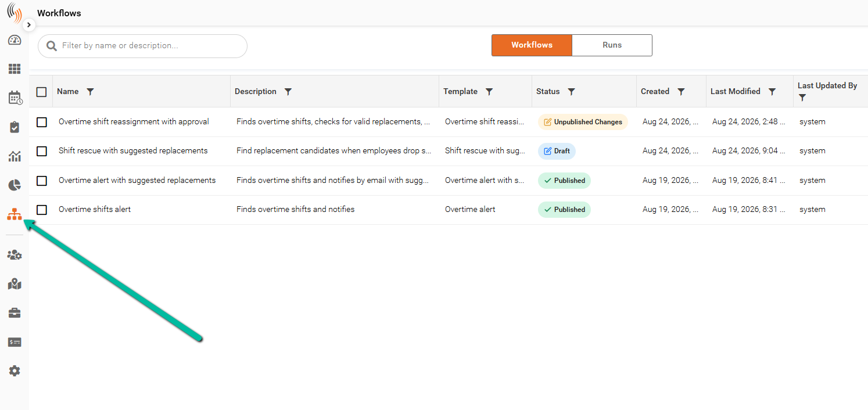Click 'Aug 19, 2026, 8:31' last modified cell
Image resolution: width=868 pixels, height=410 pixels.
pos(749,210)
